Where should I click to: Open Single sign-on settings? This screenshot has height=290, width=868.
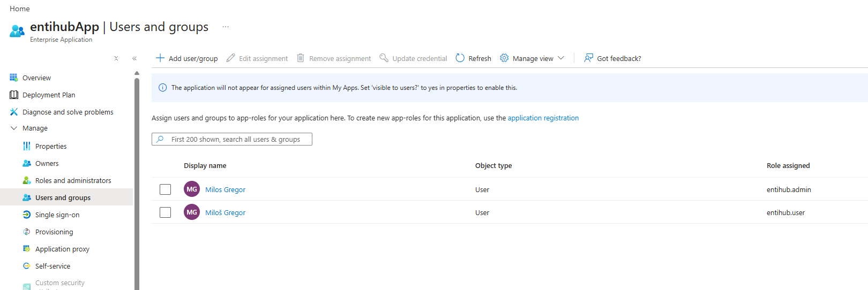(x=57, y=215)
